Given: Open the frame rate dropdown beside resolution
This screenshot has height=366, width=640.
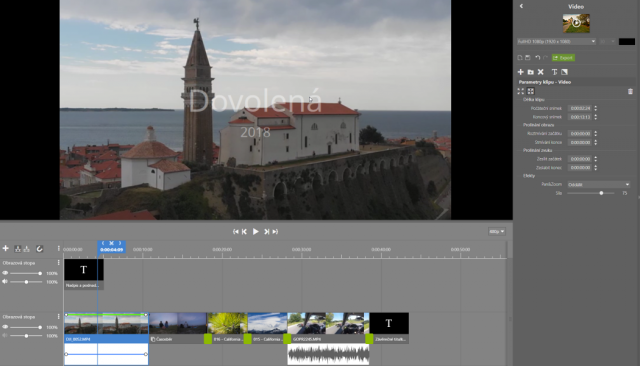Looking at the screenshot, I should 607,42.
